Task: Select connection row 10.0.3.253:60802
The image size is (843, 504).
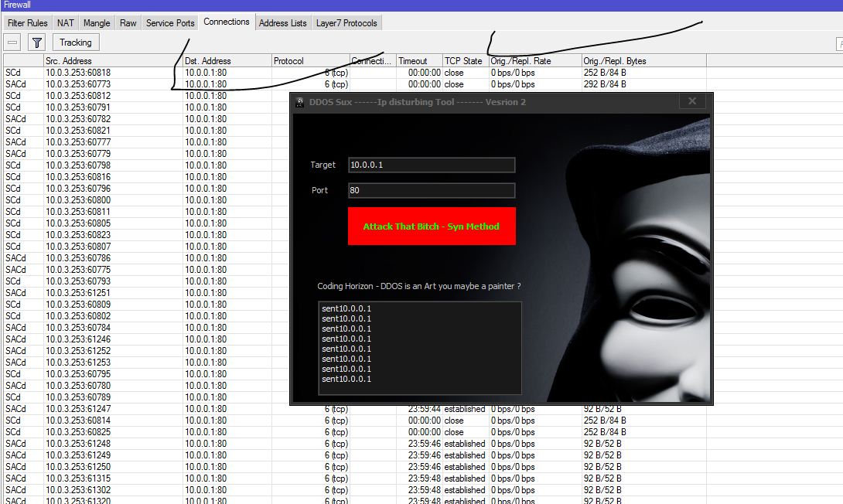Action: (x=146, y=316)
